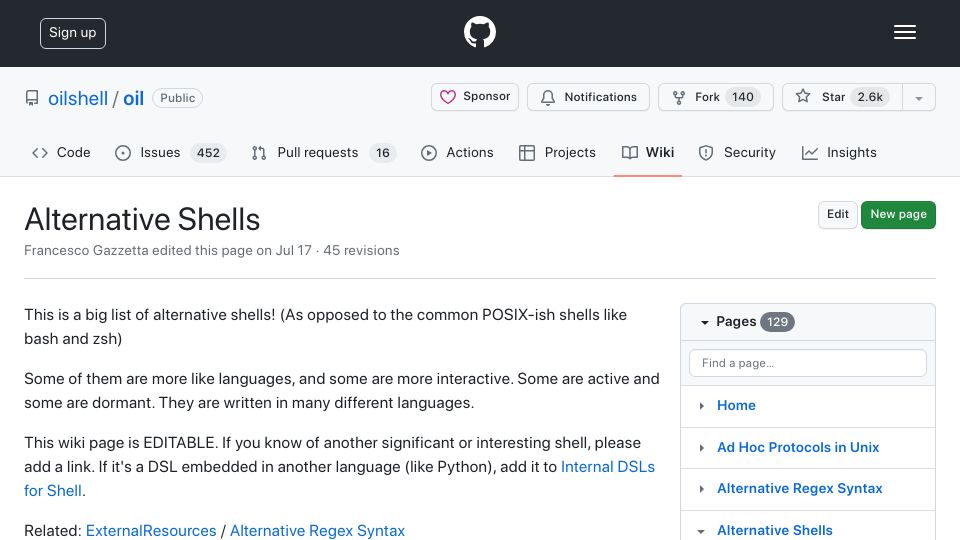Expand the Home page entry
This screenshot has width=960, height=540.
tap(702, 406)
